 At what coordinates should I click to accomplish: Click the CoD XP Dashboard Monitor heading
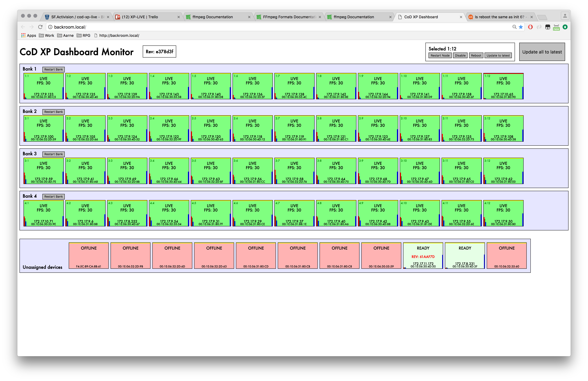coord(77,52)
